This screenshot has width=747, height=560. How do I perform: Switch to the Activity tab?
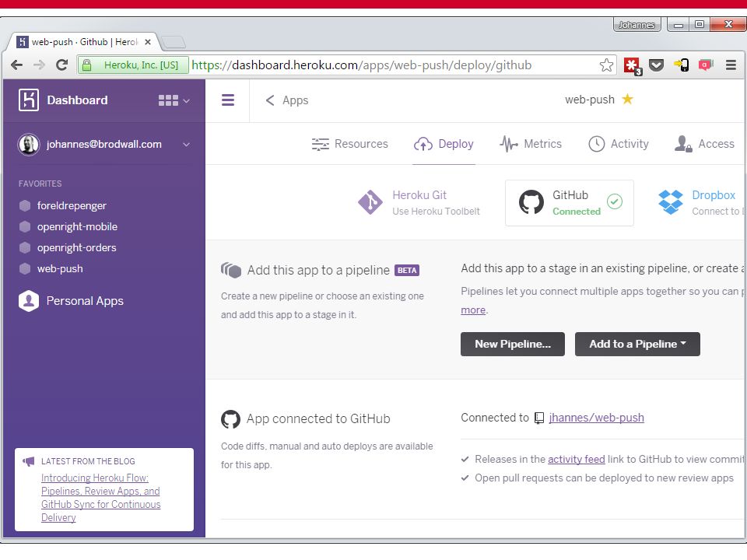[619, 144]
